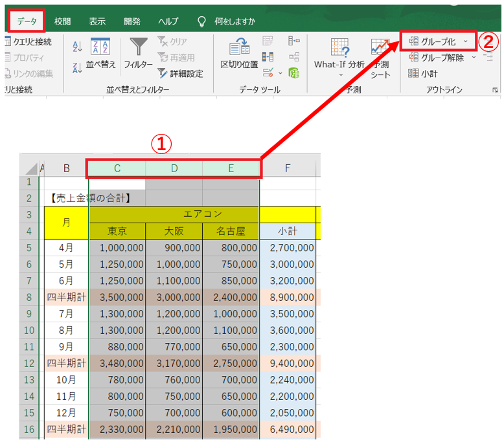Screen dimensions: 504x442
Task: Expand the グループ化 dropdown arrow
Action: [x=465, y=41]
